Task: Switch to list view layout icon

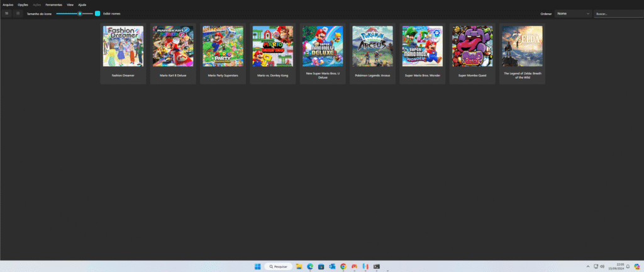Action: [x=6, y=13]
